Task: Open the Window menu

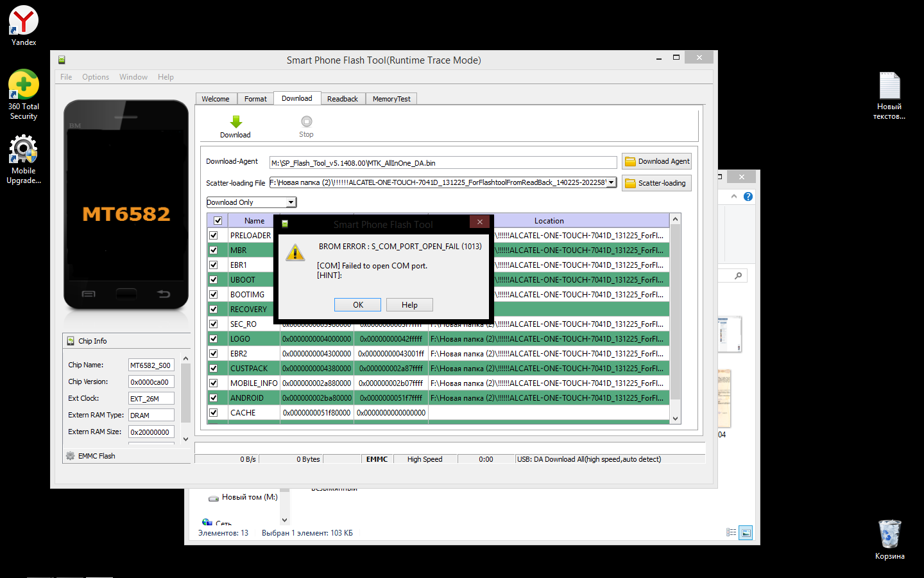Action: pos(133,77)
